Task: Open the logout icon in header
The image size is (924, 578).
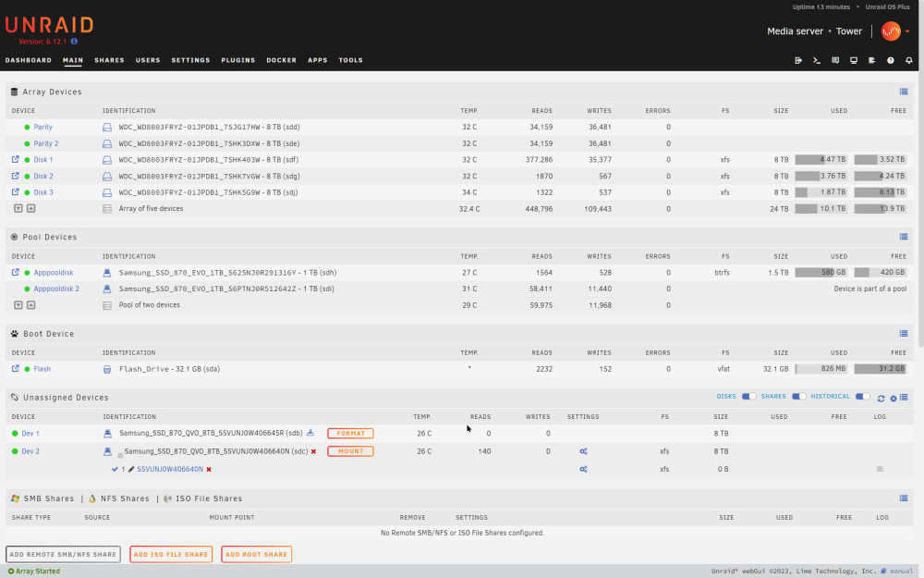Action: tap(798, 60)
